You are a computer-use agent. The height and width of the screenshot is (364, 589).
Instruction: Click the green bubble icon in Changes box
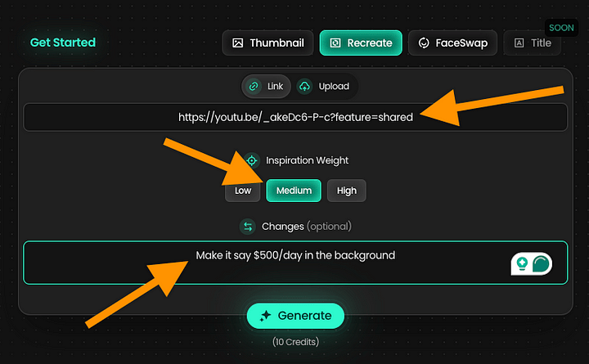(542, 263)
